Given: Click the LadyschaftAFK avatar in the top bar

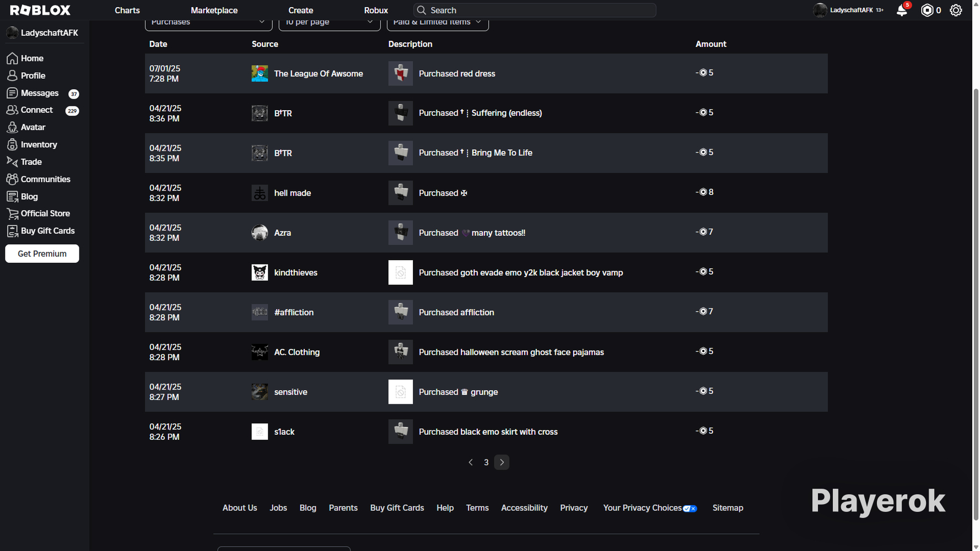Looking at the screenshot, I should point(820,10).
